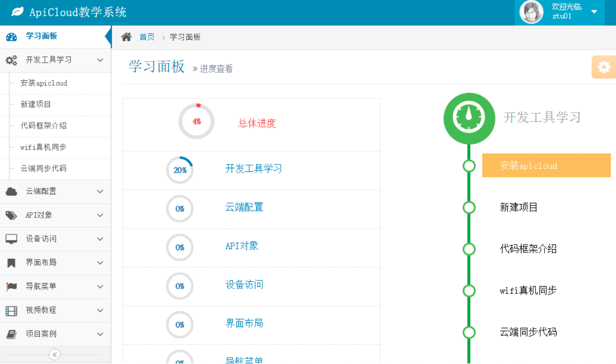Click the 0% 界面布局 progress circle
Viewport: 616px width, 364px height.
click(x=180, y=325)
